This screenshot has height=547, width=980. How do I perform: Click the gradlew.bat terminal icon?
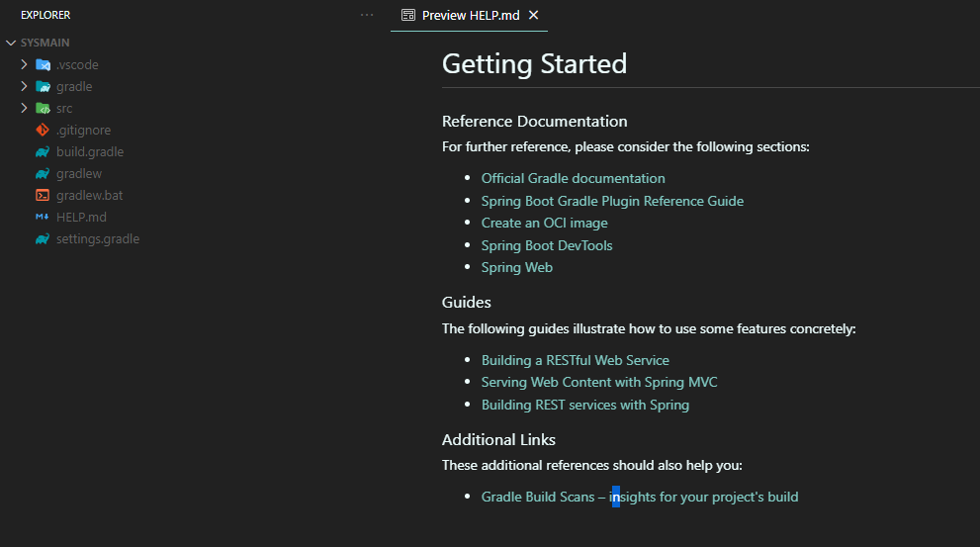tap(43, 195)
